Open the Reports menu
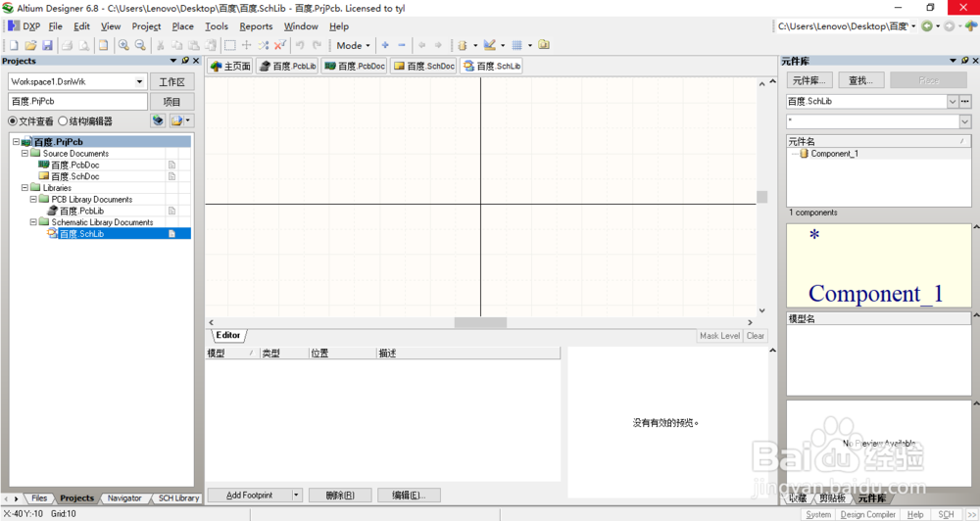 coord(256,26)
